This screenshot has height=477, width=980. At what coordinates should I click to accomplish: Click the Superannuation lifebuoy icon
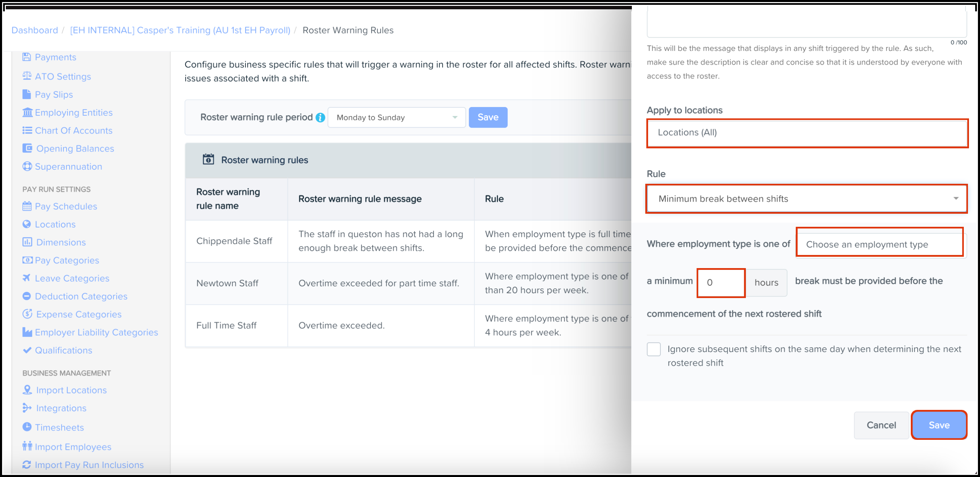pyautogui.click(x=27, y=167)
